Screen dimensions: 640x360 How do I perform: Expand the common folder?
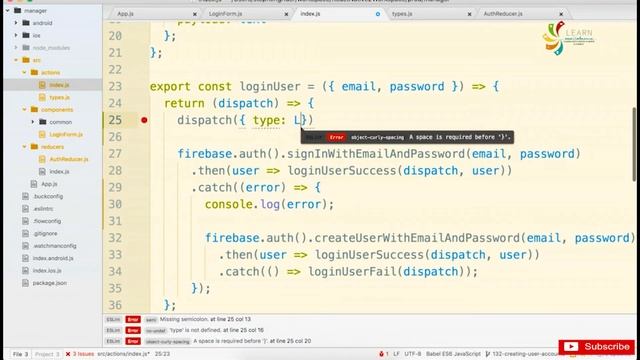[33, 122]
